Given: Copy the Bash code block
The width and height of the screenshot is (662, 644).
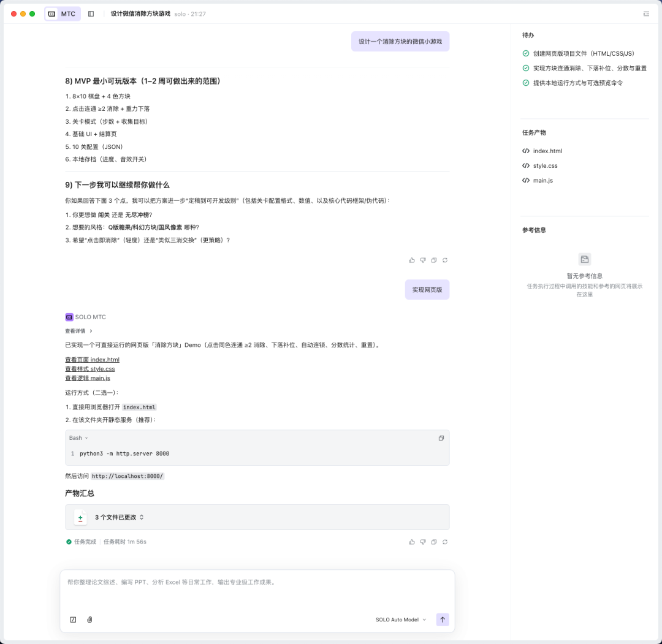Looking at the screenshot, I should coord(441,438).
